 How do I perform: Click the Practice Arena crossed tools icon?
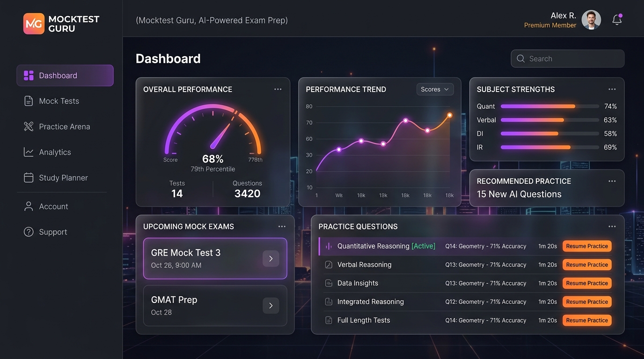[29, 127]
